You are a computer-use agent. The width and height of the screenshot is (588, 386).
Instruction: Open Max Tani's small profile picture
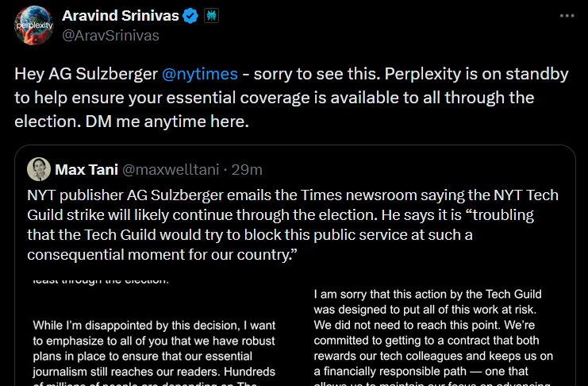(39, 169)
